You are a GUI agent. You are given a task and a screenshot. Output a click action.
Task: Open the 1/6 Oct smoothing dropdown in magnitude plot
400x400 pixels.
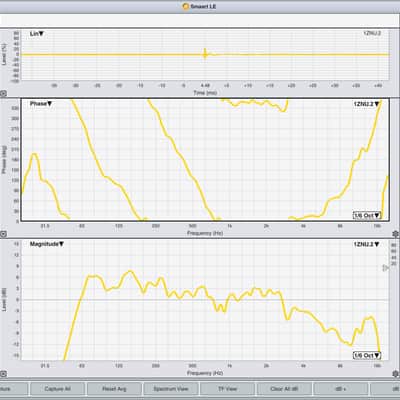367,356
